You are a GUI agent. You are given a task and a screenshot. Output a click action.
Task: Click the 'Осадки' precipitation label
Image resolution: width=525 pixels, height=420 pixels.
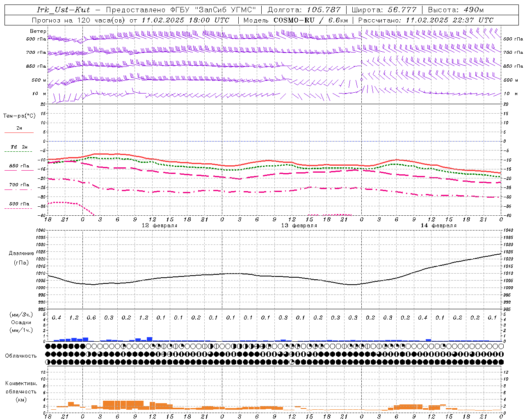pos(21,322)
